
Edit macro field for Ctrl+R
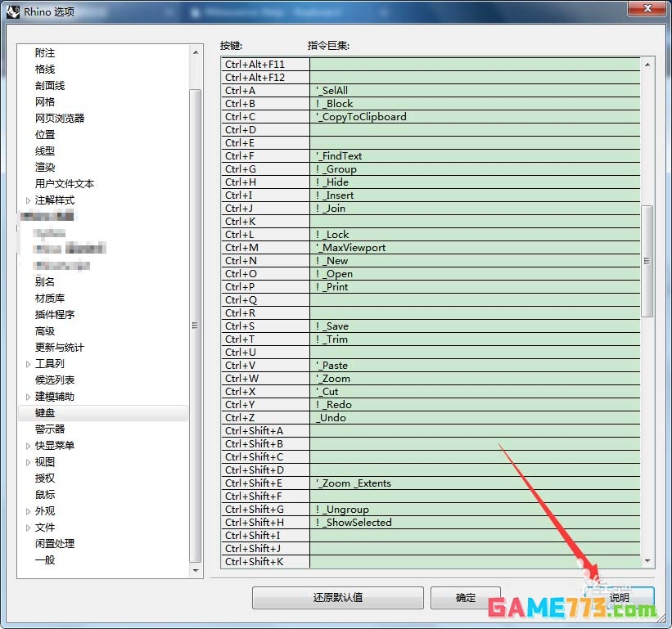[475, 313]
